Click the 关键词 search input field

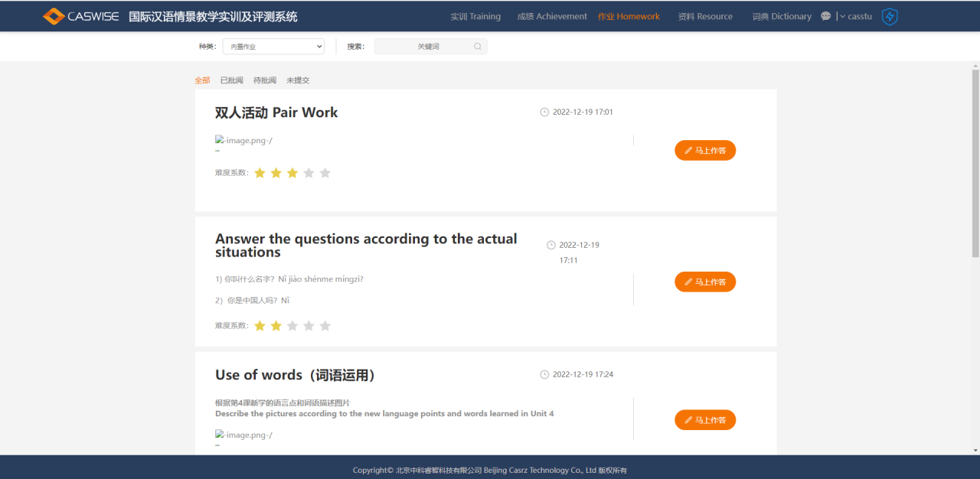(427, 47)
